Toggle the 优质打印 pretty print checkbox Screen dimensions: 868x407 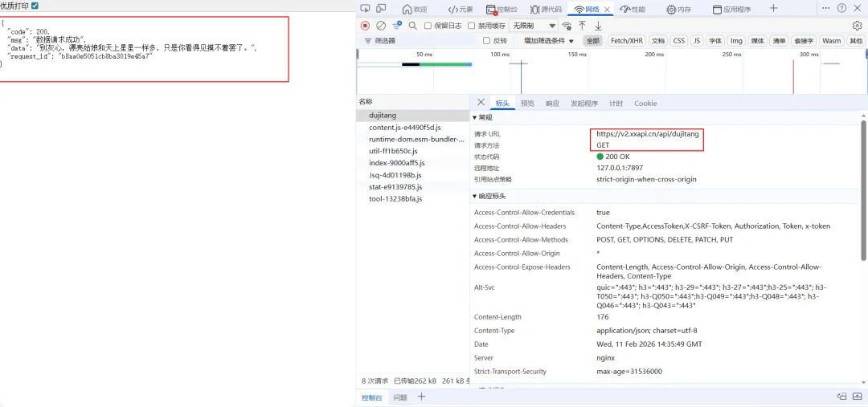(35, 6)
